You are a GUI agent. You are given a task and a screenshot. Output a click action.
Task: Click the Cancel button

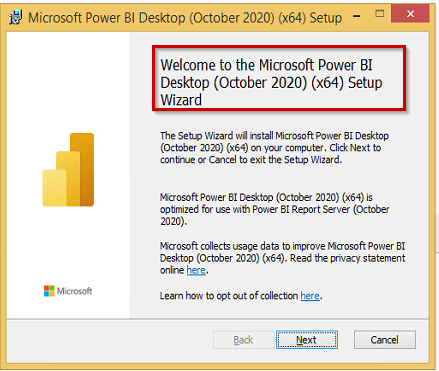(x=385, y=340)
